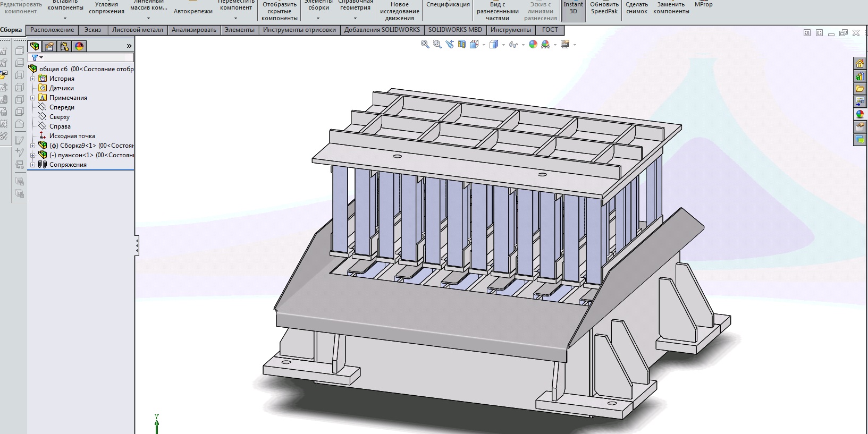Open the Эскиз tab

pos(92,30)
